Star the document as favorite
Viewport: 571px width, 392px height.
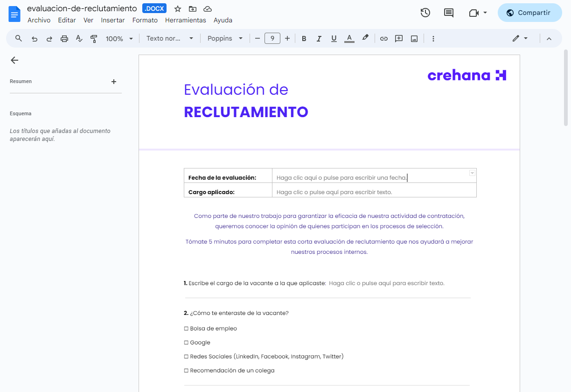pos(177,8)
